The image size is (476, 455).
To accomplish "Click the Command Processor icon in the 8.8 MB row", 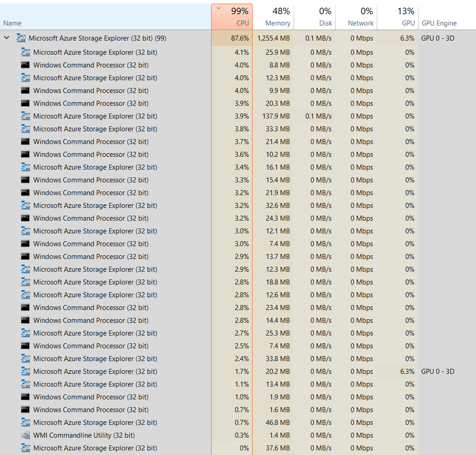I will click(x=25, y=65).
